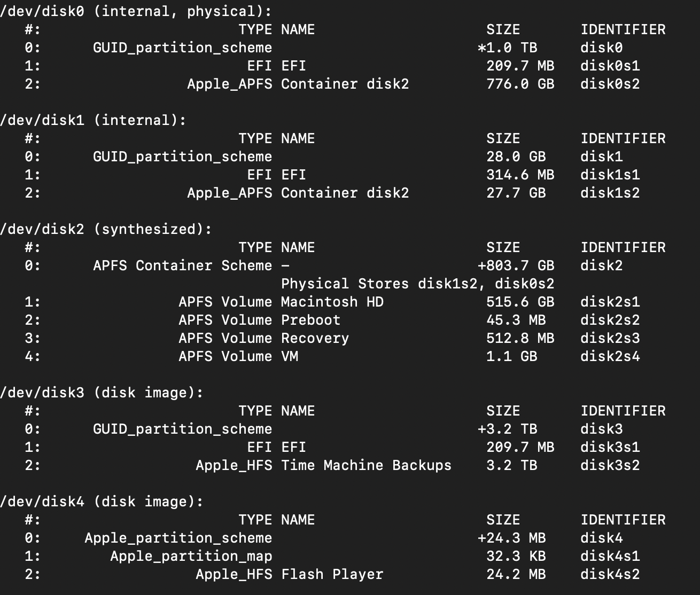Click the APFS Container Scheme text
Image resolution: width=700 pixels, height=595 pixels.
(x=182, y=265)
